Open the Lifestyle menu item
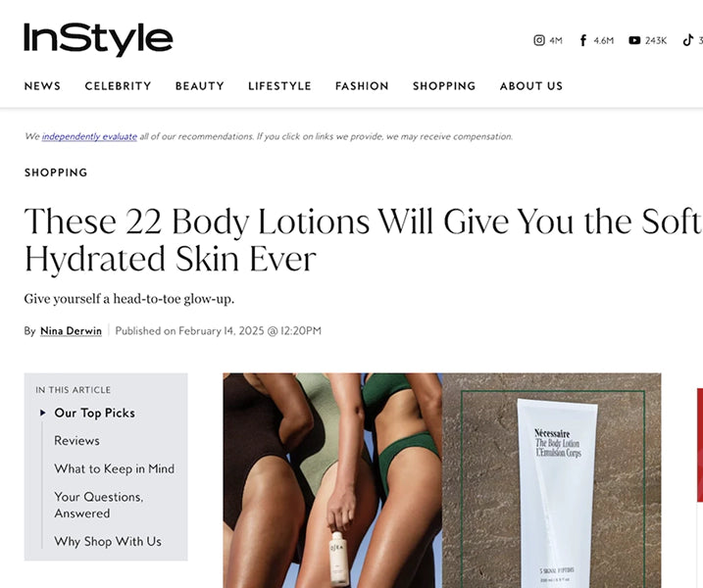Viewport: 703px width, 588px height. 279,86
